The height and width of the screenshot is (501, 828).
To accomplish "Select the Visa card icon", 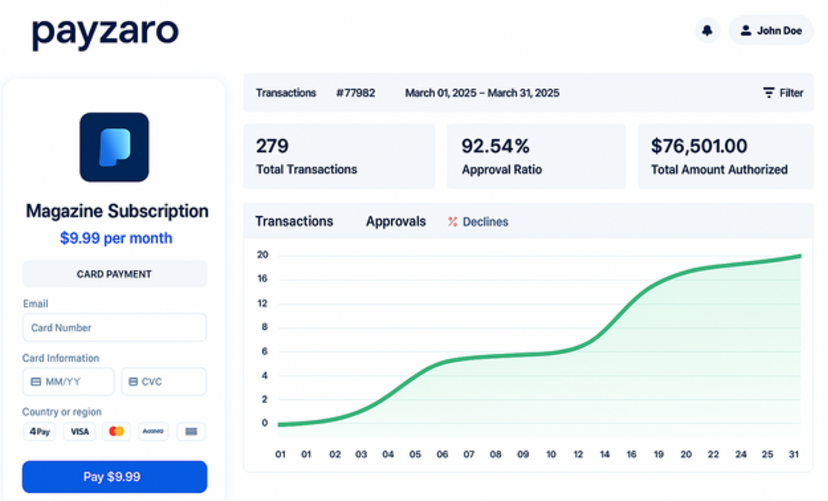I will 78,432.
